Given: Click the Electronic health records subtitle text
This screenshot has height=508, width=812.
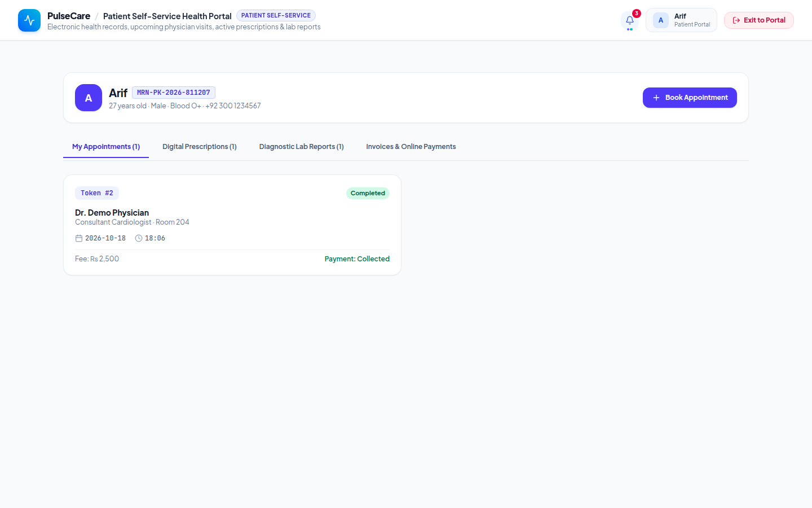Looking at the screenshot, I should click(184, 27).
